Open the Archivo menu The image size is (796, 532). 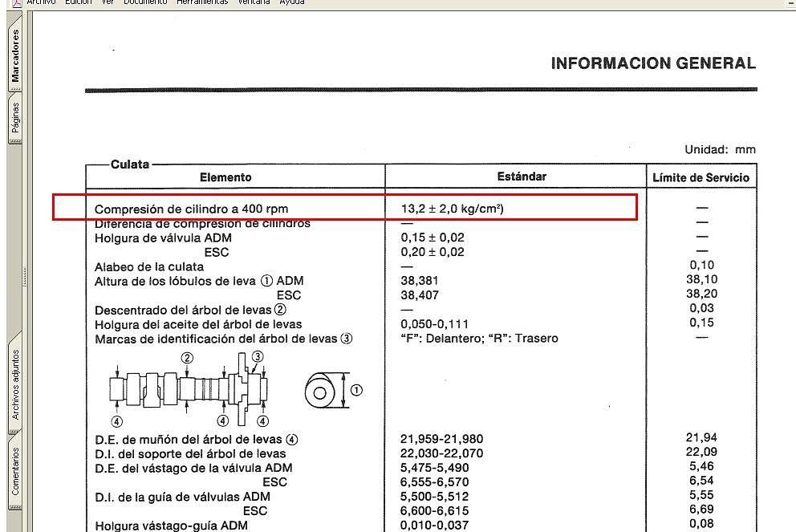click(x=41, y=2)
